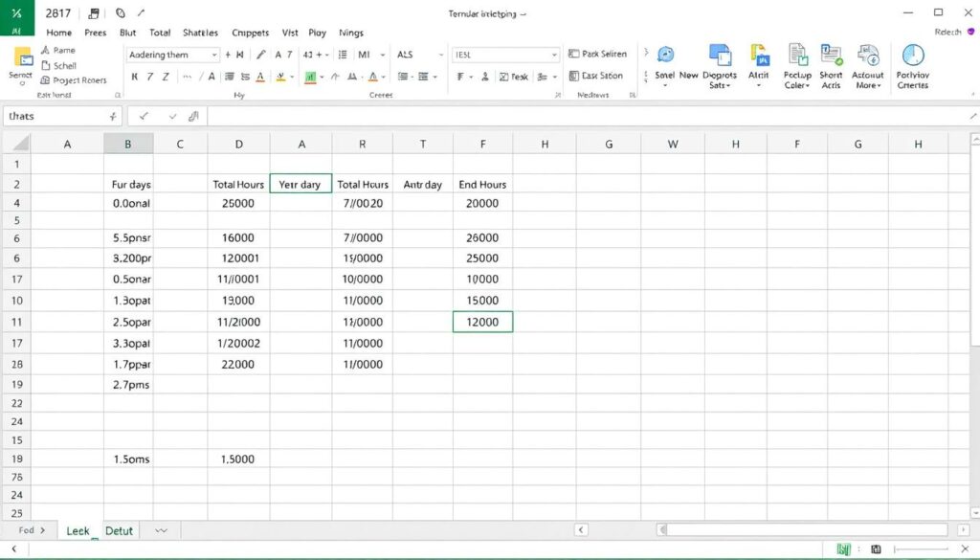Click the select-all corner triangle

coord(21,144)
